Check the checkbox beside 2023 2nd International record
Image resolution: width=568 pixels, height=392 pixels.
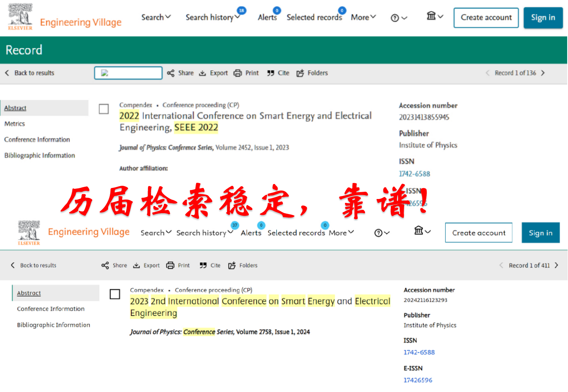click(115, 294)
